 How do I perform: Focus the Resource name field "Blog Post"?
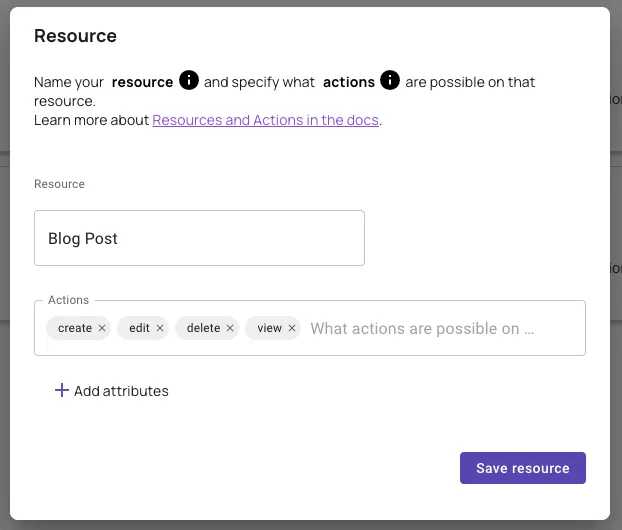(199, 238)
